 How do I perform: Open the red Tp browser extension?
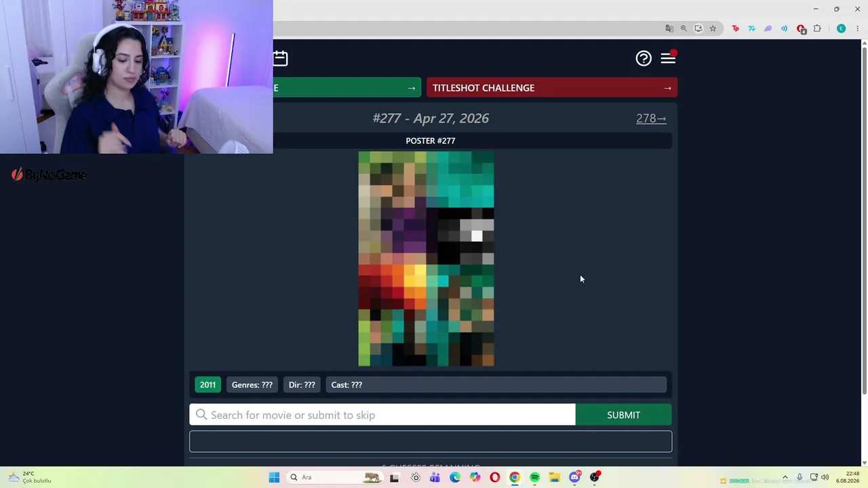click(x=736, y=28)
